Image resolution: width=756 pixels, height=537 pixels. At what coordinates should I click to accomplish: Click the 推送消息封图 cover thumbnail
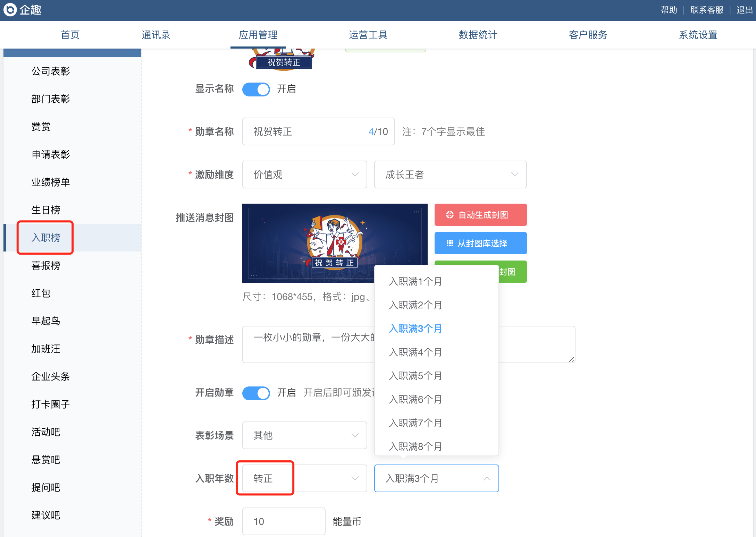tap(335, 243)
